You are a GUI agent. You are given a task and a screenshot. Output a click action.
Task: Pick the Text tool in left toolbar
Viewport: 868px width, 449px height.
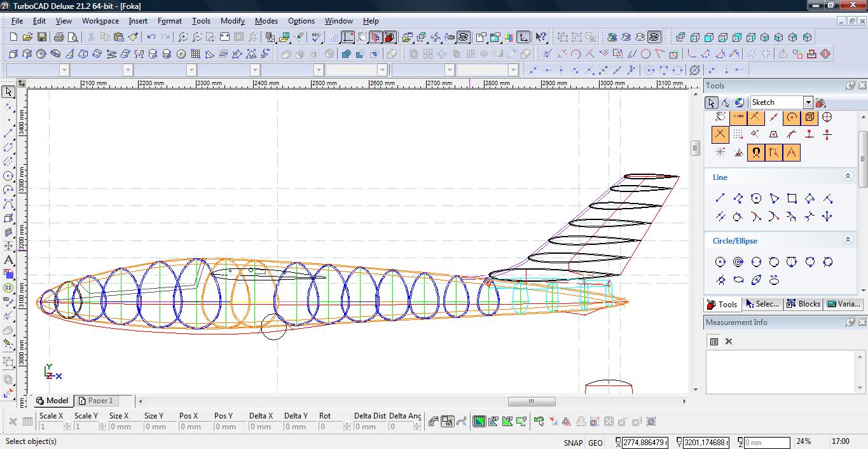(9, 260)
